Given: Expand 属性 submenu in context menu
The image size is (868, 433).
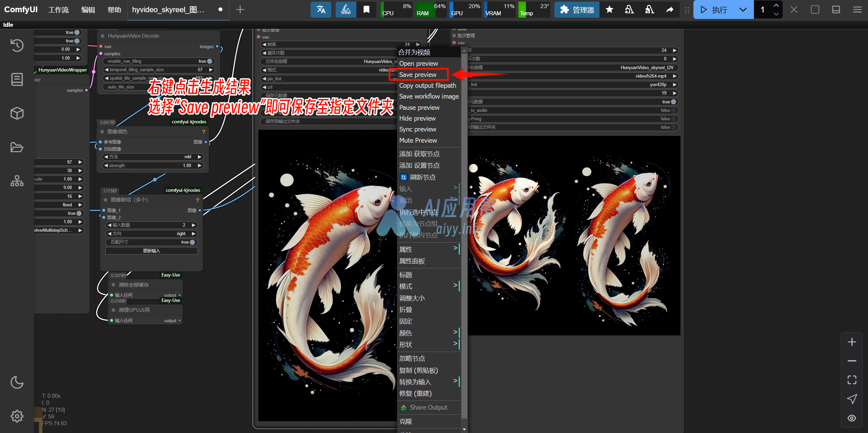Looking at the screenshot, I should tap(429, 250).
